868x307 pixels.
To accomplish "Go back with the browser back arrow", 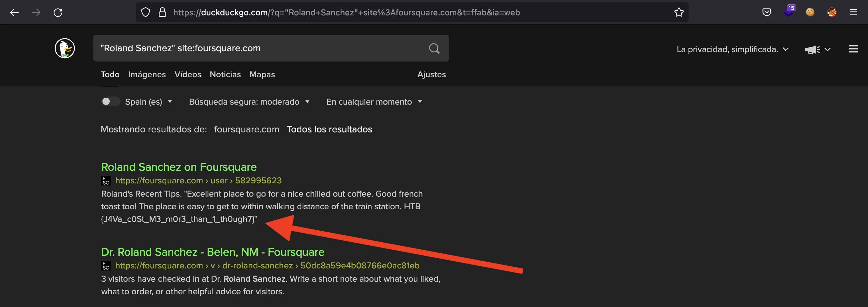I will 14,12.
